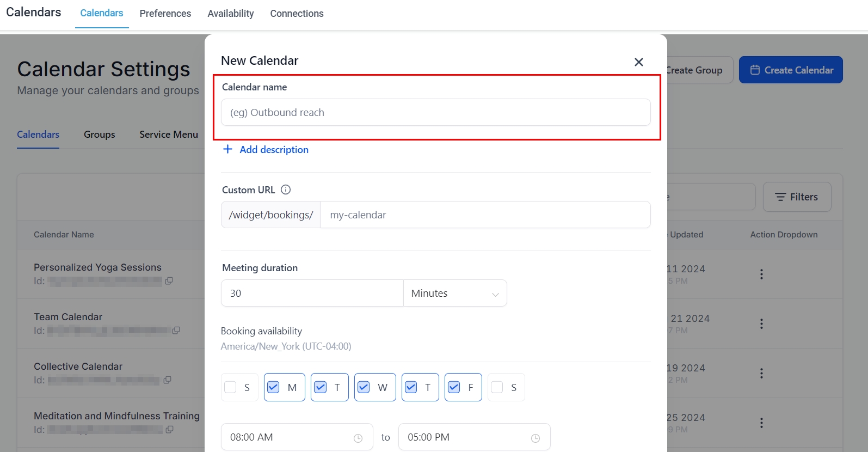
Task: Uncheck the Friday availability checkbox
Action: tap(454, 387)
